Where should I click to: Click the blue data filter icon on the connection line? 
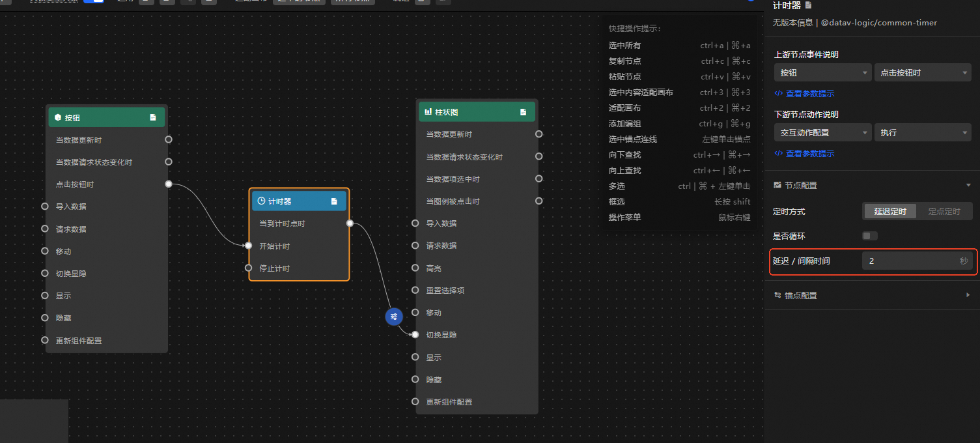(394, 317)
